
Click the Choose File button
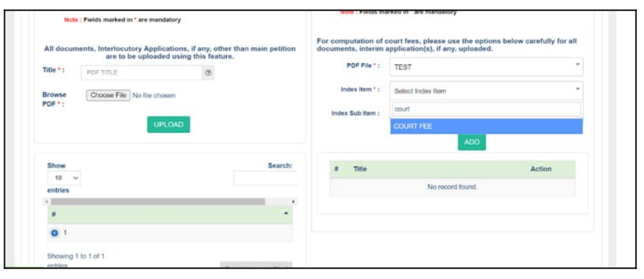point(109,96)
